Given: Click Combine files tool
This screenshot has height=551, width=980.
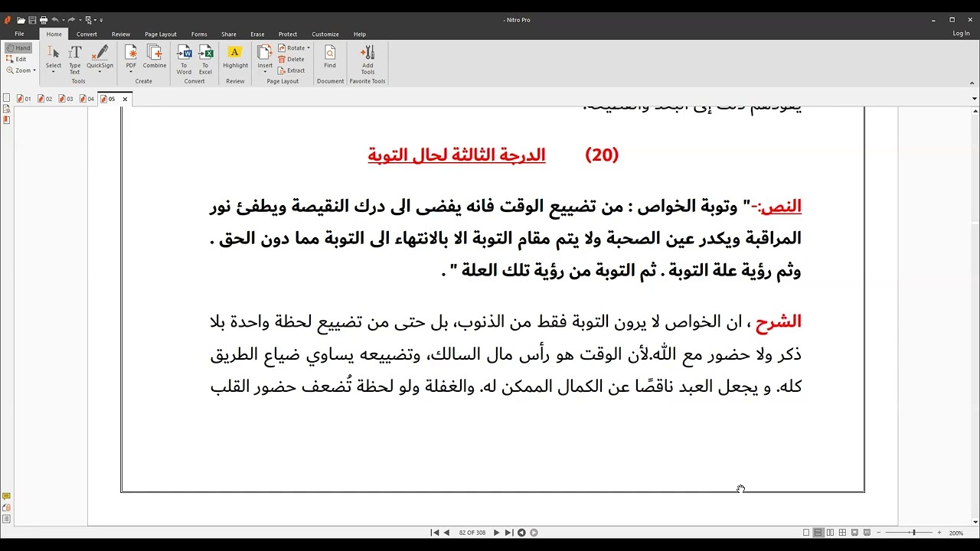Looking at the screenshot, I should (155, 56).
